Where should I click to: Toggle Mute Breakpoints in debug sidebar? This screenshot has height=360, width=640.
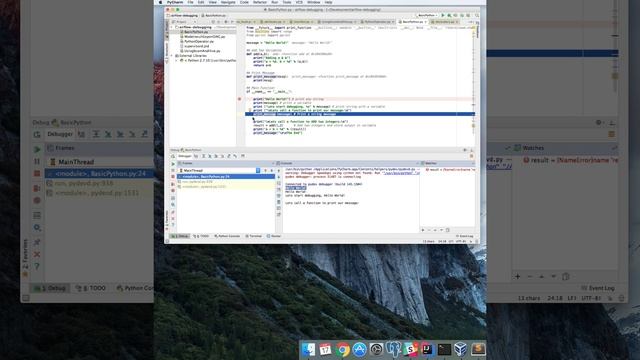(173, 191)
